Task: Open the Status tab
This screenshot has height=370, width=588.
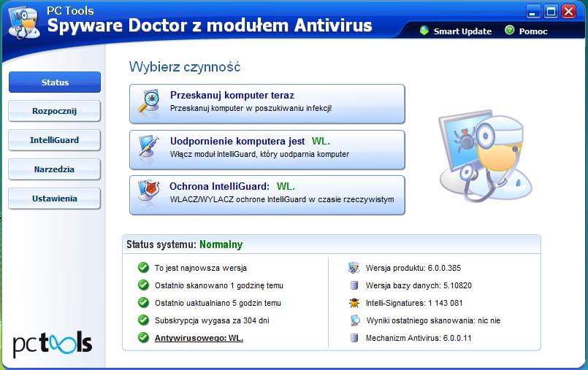Action: click(x=55, y=82)
